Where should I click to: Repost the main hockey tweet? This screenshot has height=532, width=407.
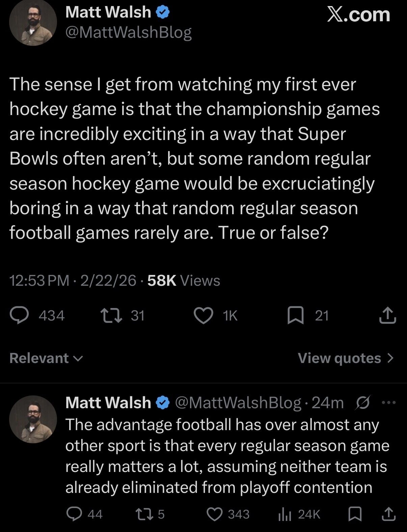[112, 316]
